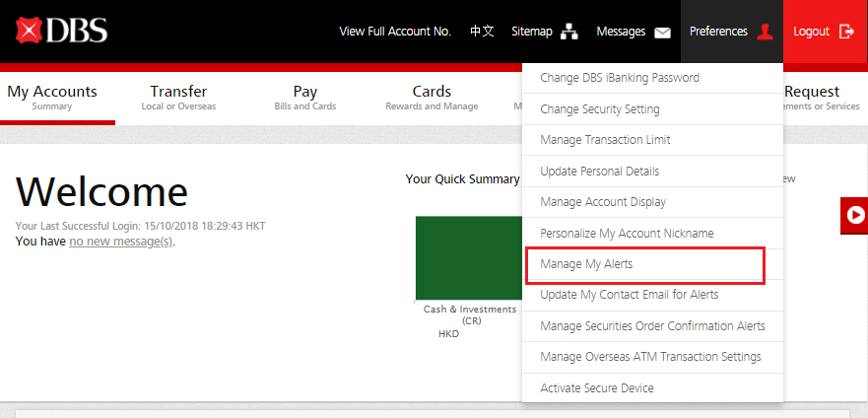Open the My Accounts tab
This screenshot has width=868, height=418.
(52, 97)
